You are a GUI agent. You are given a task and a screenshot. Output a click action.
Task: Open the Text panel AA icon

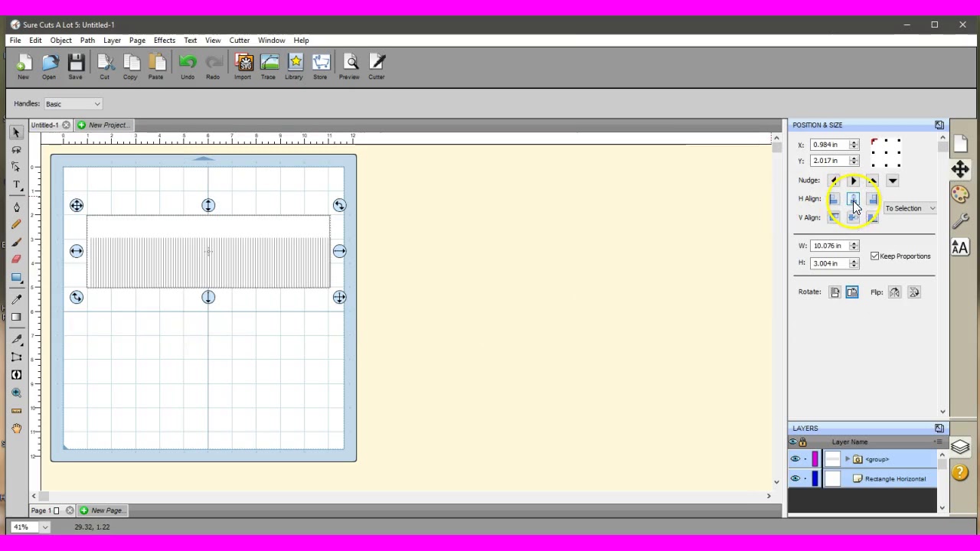(x=960, y=247)
